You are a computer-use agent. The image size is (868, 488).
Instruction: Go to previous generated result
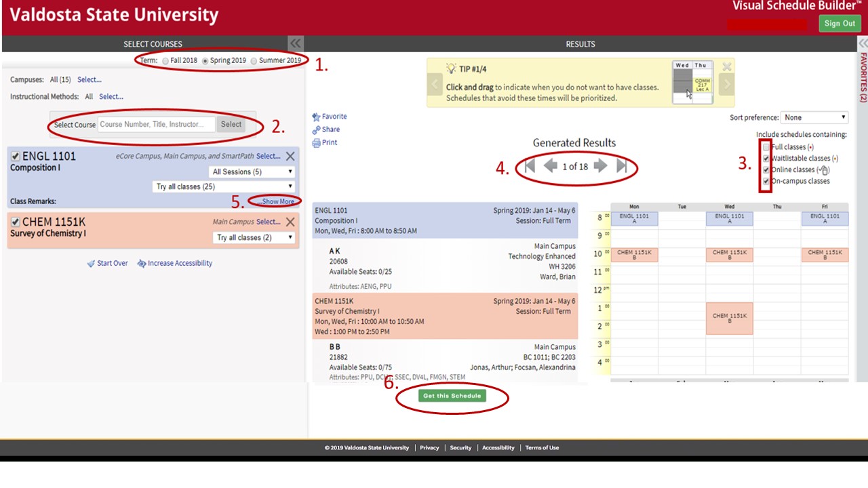(x=551, y=166)
